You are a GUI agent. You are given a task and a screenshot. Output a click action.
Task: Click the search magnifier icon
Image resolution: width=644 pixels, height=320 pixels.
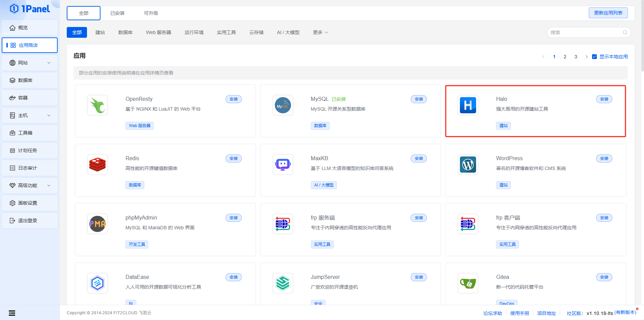click(x=625, y=32)
